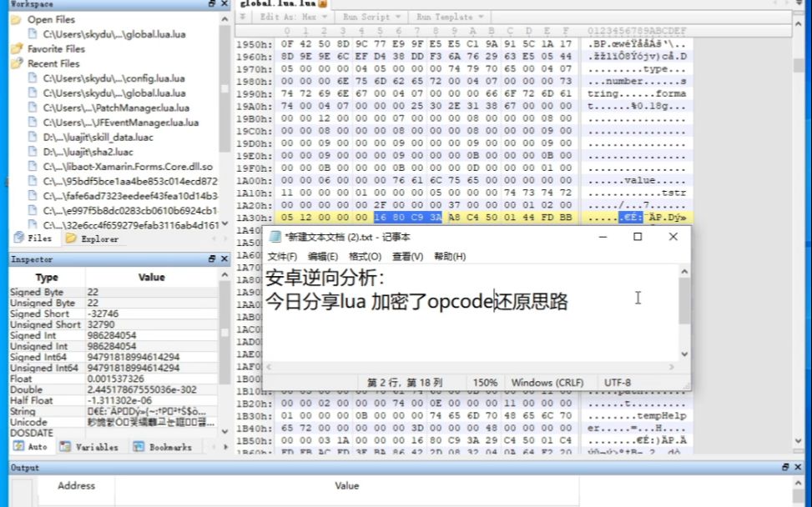Click the Recent Files folder icon

point(17,63)
